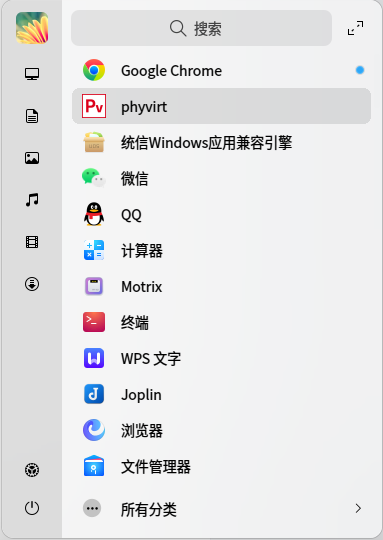Click the 浏览器 label
The image size is (383, 540).
coord(142,431)
